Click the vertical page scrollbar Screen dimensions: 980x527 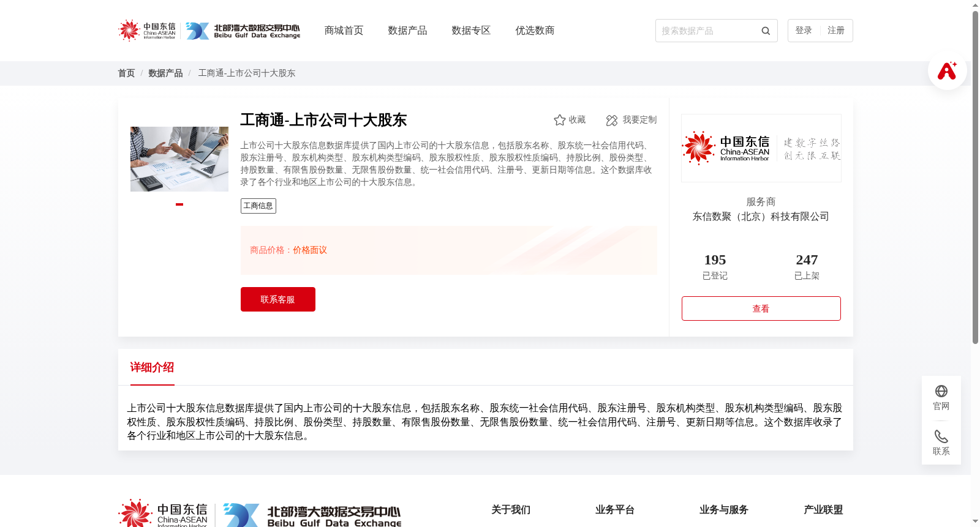pyautogui.click(x=975, y=178)
